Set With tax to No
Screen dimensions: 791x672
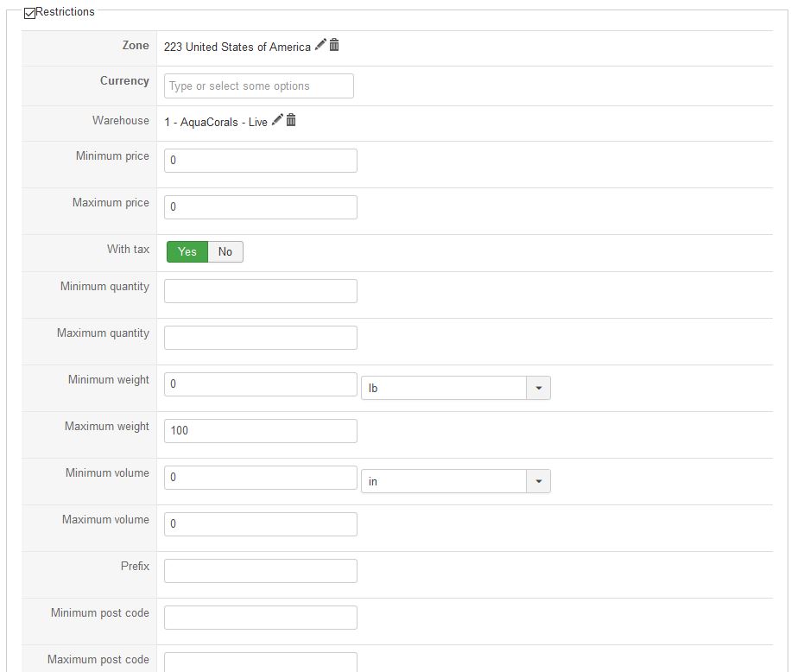225,251
